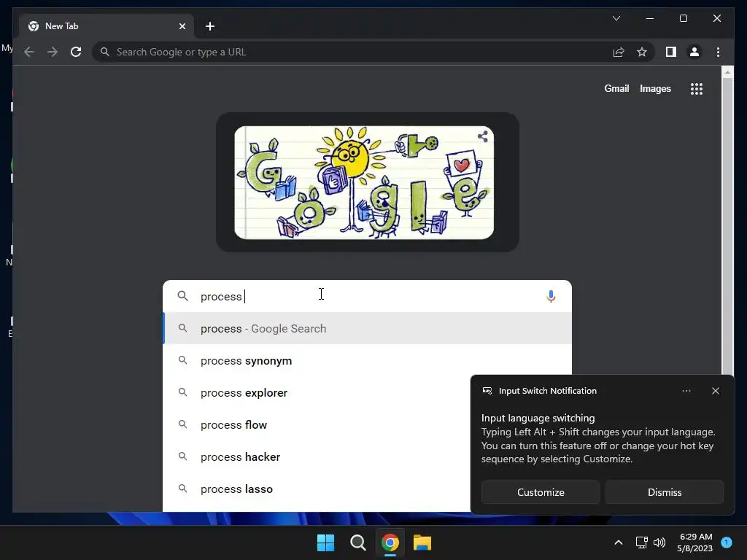This screenshot has width=747, height=560.
Task: Open the Google apps grid
Action: click(x=697, y=89)
